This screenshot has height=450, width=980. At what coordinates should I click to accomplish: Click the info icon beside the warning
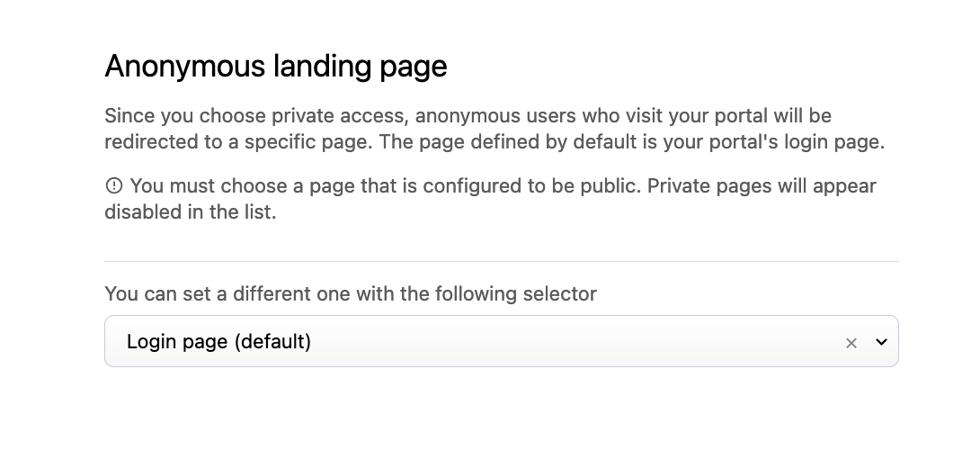(113, 186)
